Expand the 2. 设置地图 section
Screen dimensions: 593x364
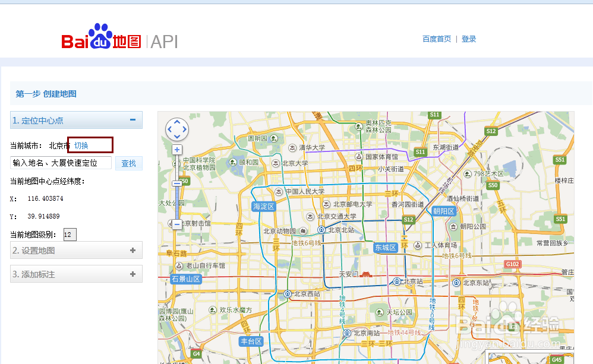(133, 250)
